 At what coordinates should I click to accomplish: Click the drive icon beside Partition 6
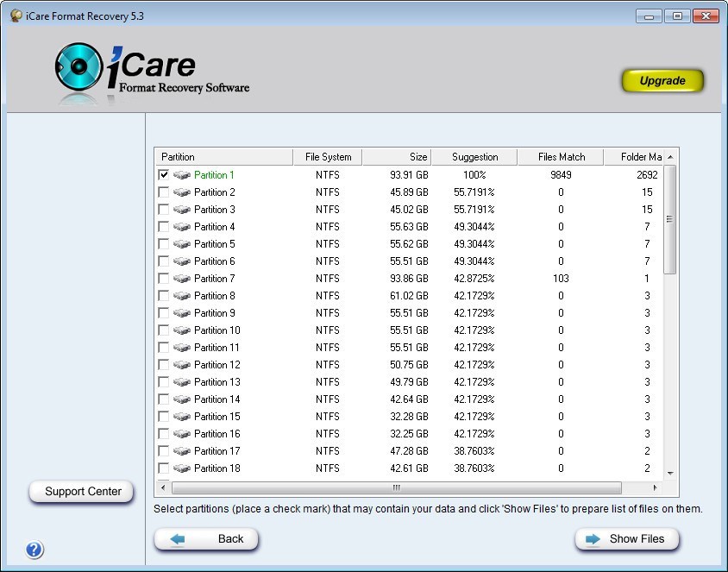coord(182,261)
